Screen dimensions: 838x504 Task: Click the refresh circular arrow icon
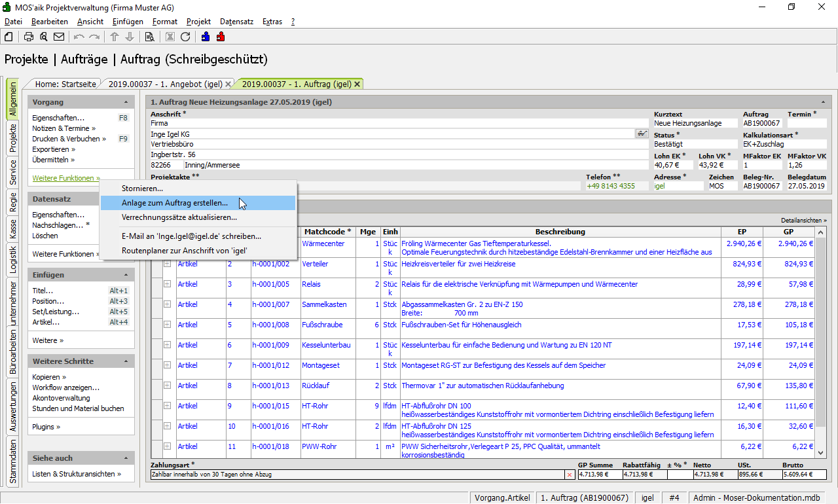pos(185,37)
